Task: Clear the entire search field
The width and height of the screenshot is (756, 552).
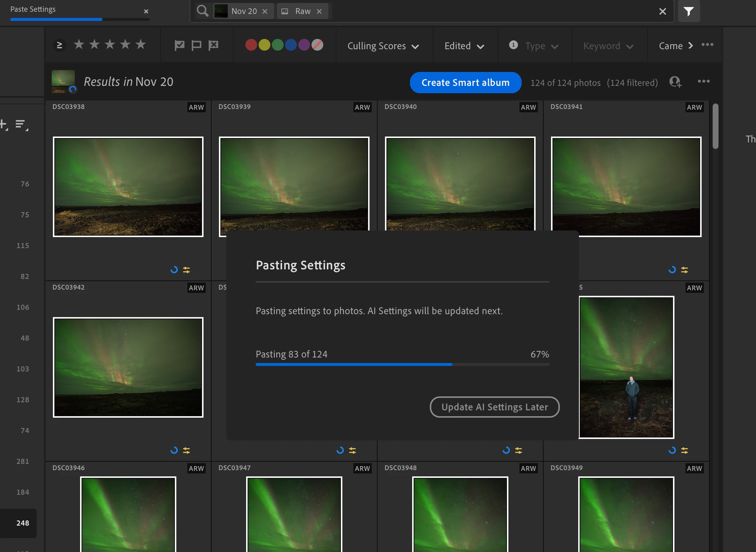Action: click(x=663, y=11)
